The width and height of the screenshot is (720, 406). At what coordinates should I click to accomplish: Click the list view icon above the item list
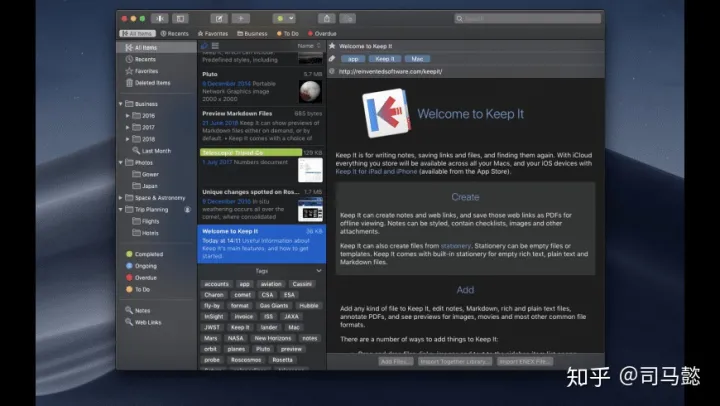[x=215, y=46]
